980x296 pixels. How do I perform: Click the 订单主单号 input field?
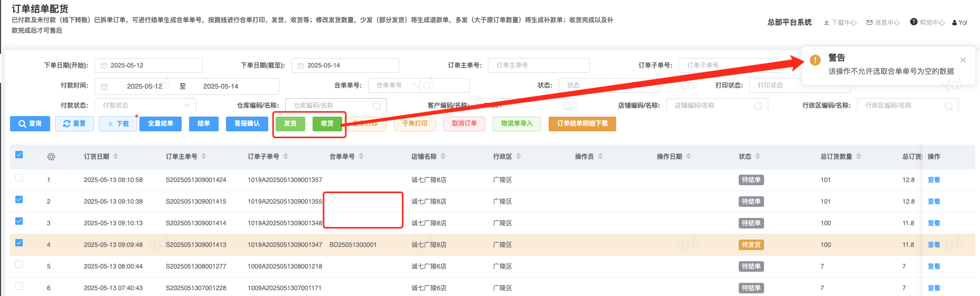(x=539, y=65)
